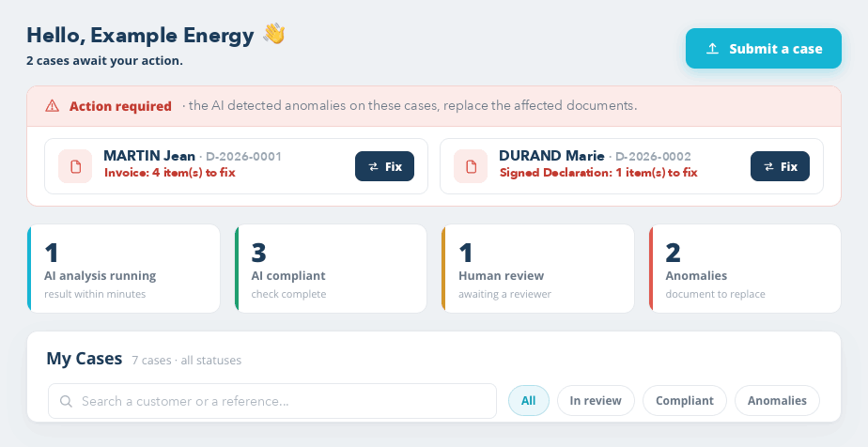Show only Compliant cases
The height and width of the screenshot is (447, 868).
pyautogui.click(x=685, y=401)
